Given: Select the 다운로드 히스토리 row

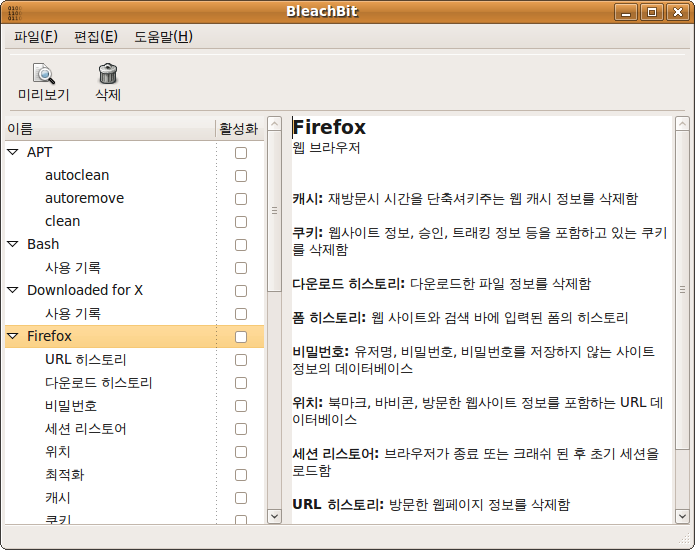Looking at the screenshot, I should click(x=134, y=383).
